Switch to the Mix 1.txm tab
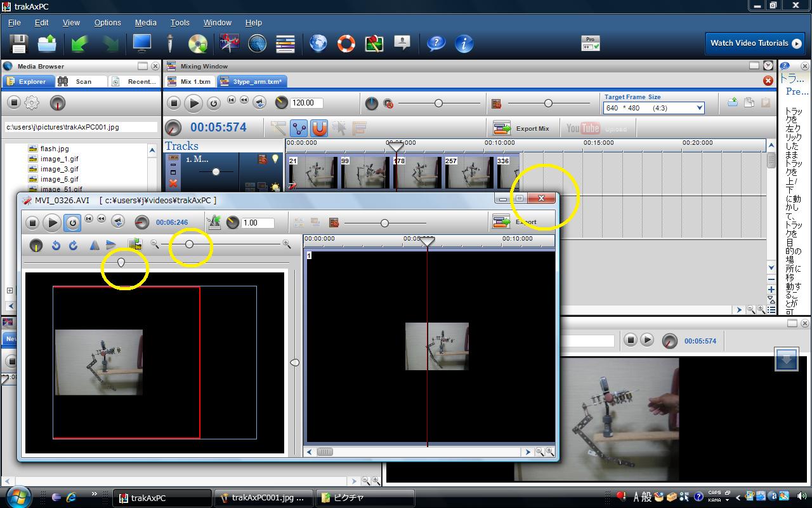The width and height of the screenshot is (812, 508). tap(189, 81)
